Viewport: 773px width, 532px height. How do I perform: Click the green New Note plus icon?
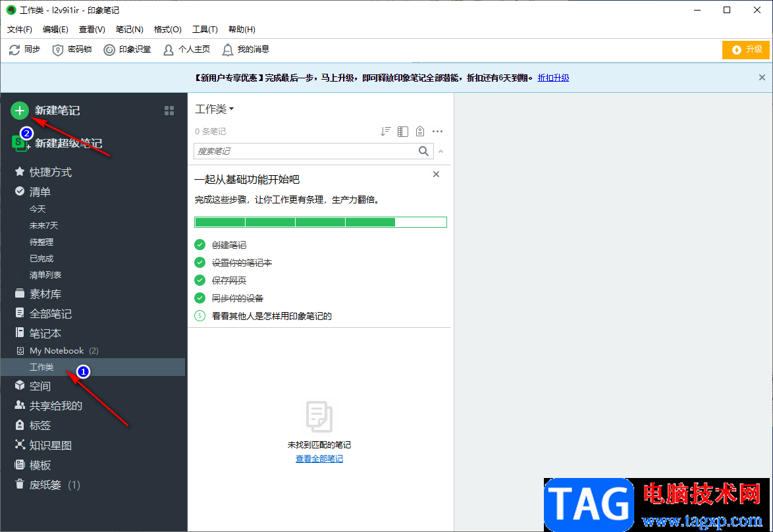(19, 111)
